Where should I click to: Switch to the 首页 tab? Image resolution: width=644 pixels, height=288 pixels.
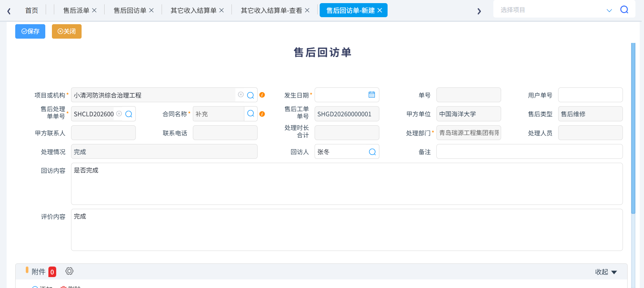pos(32,11)
